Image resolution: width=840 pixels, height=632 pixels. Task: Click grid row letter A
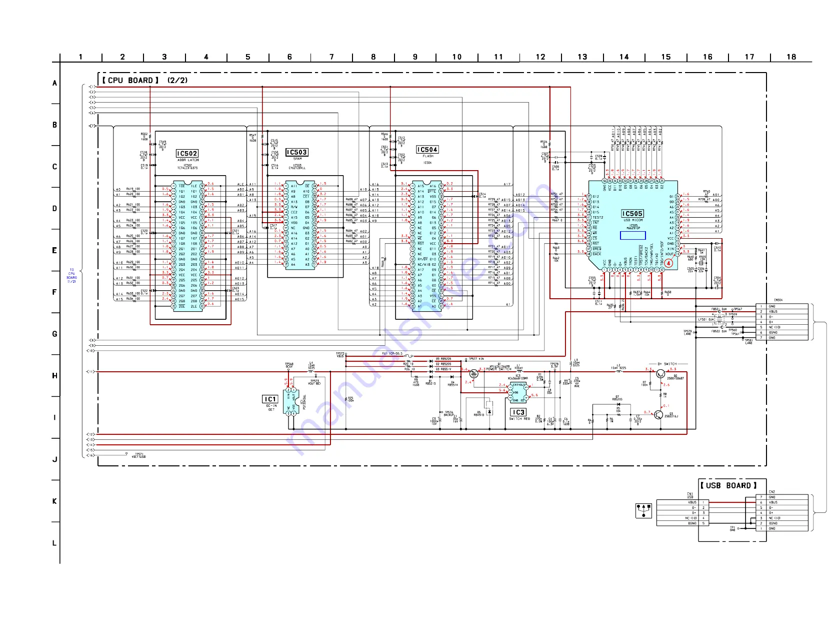click(x=54, y=83)
